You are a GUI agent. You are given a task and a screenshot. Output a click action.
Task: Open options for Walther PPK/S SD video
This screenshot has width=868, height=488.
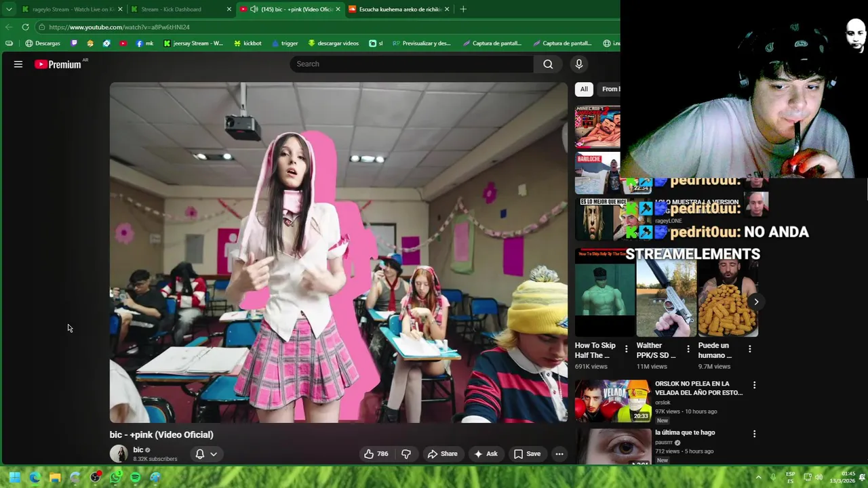[688, 349]
